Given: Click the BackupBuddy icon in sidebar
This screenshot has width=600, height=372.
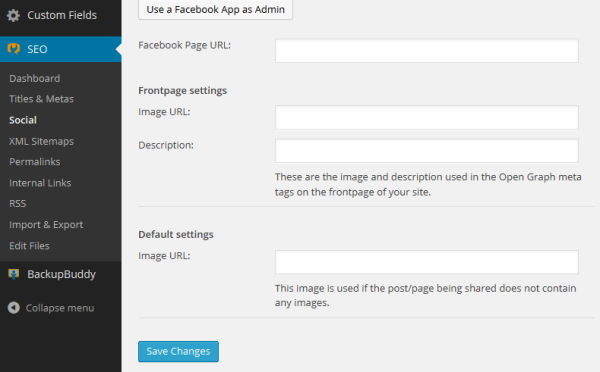Looking at the screenshot, I should [14, 274].
